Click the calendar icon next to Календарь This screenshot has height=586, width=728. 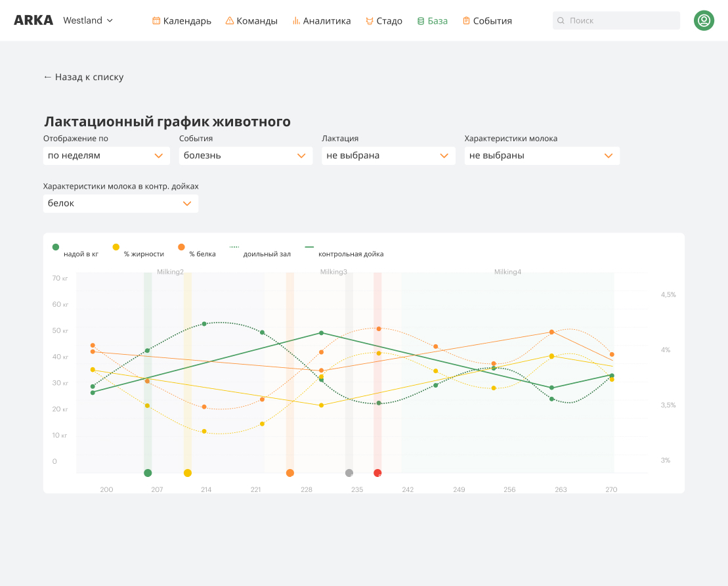[x=156, y=21]
